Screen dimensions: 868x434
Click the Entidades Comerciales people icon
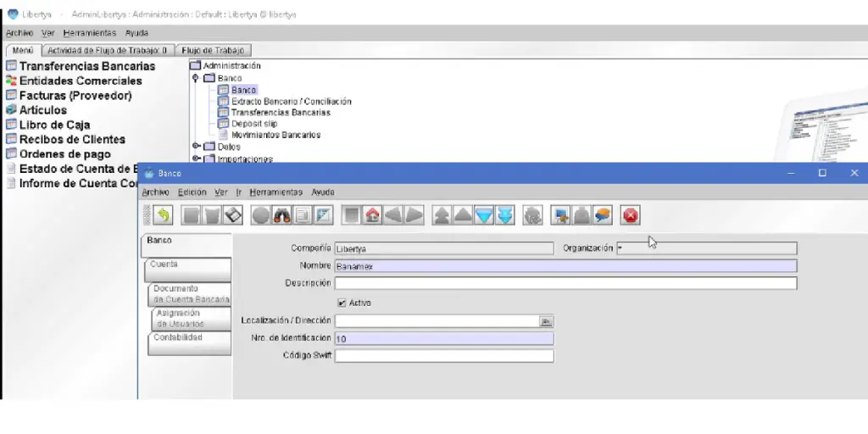(11, 81)
